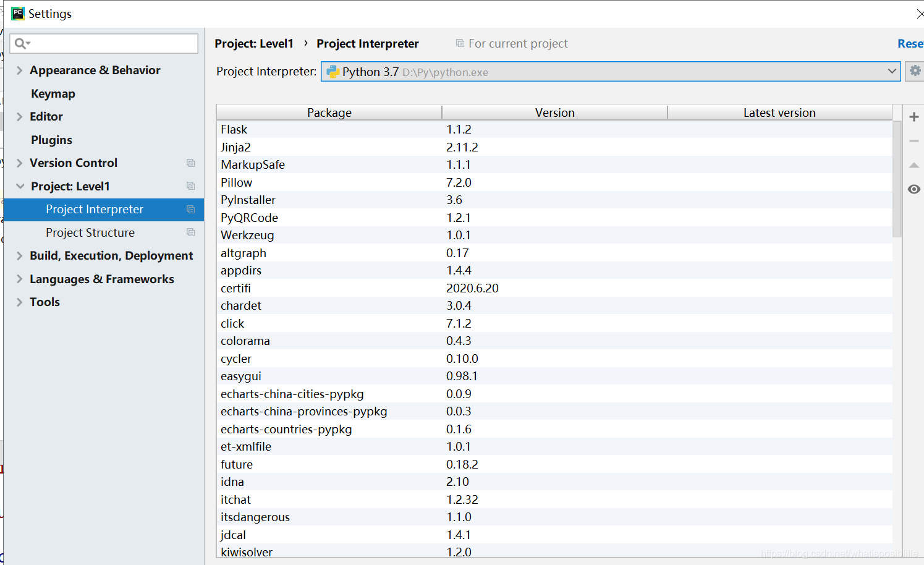The image size is (924, 565).
Task: Click the Version column header
Action: click(x=555, y=113)
